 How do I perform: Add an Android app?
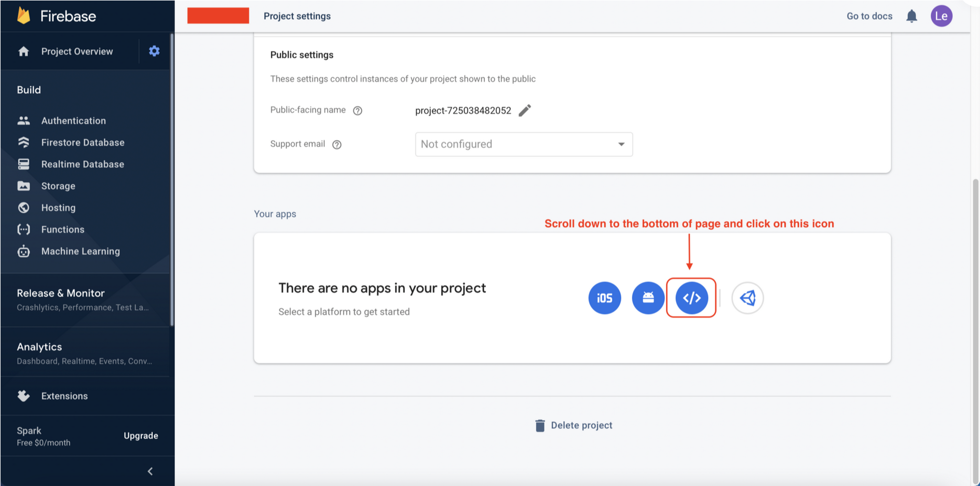[648, 298]
